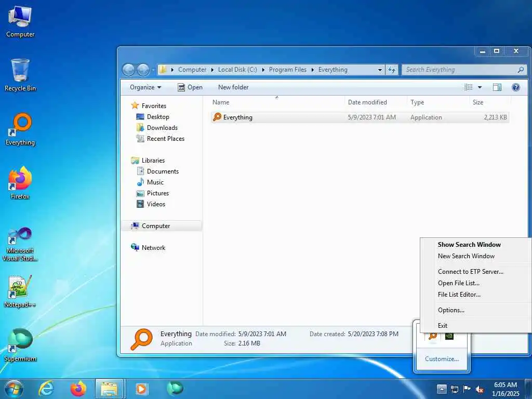Click the Customize... link in tray overflow

[442, 359]
